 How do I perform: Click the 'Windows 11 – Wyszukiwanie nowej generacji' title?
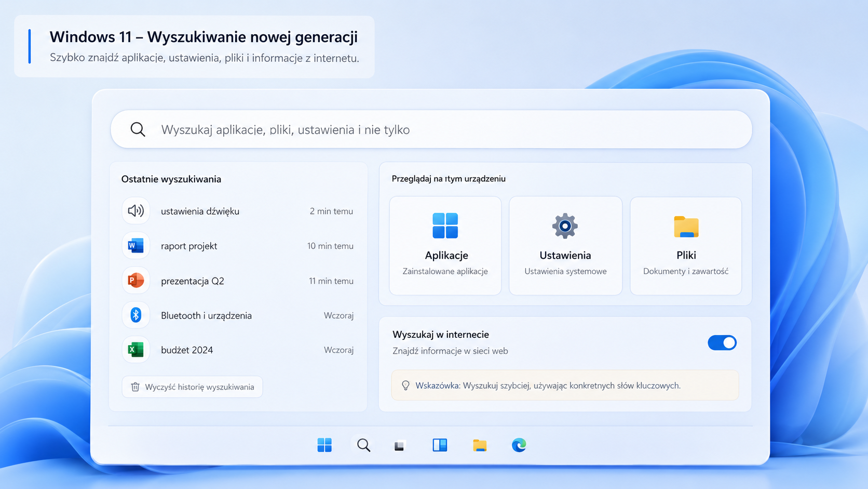point(204,37)
